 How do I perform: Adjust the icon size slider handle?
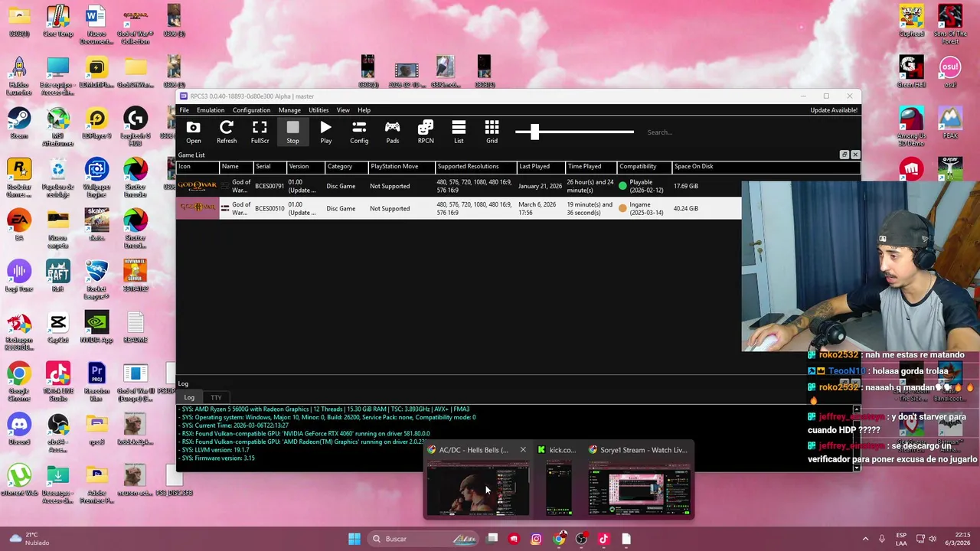(534, 132)
